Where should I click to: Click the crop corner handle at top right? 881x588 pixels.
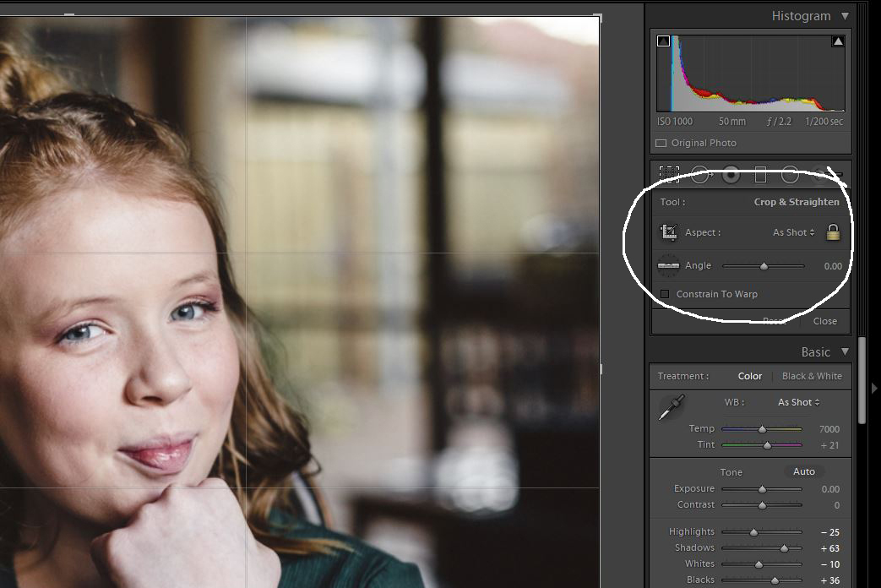[x=598, y=18]
